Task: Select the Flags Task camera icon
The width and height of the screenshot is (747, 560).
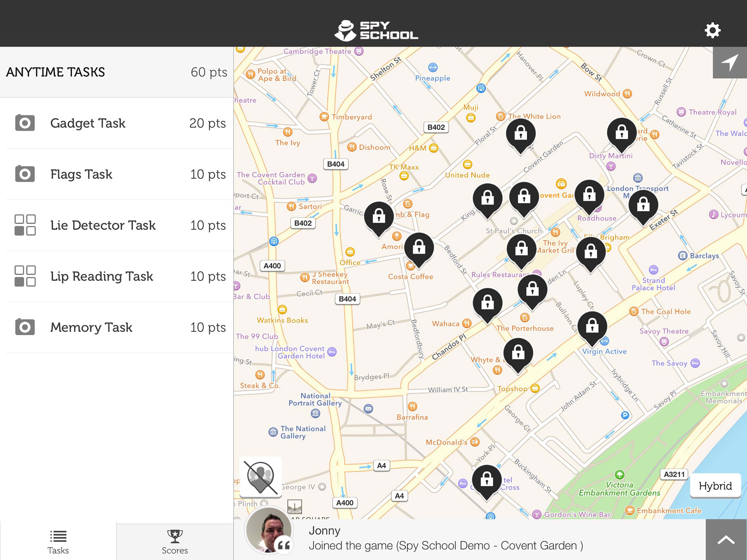Action: [25, 174]
